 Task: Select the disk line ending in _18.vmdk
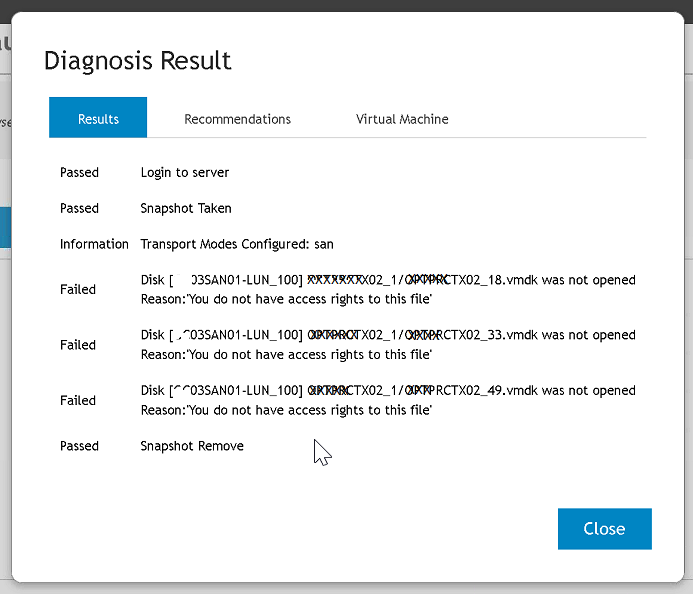pos(388,280)
